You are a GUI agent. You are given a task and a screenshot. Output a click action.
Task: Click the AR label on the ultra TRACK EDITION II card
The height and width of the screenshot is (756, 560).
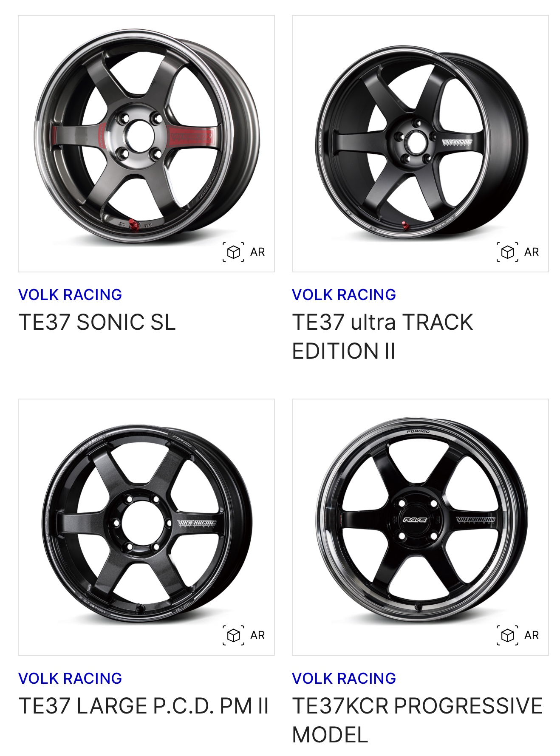point(532,252)
